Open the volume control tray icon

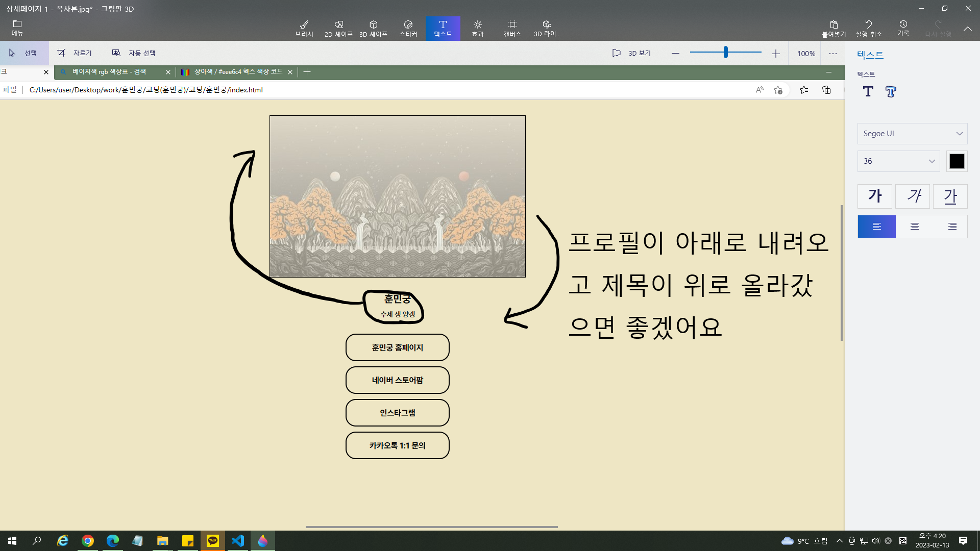876,541
